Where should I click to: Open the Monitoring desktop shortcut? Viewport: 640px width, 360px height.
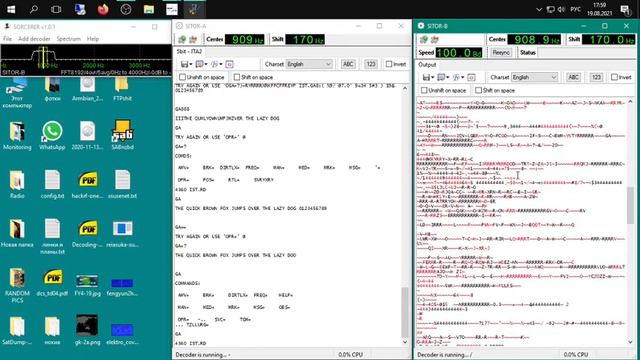17,136
